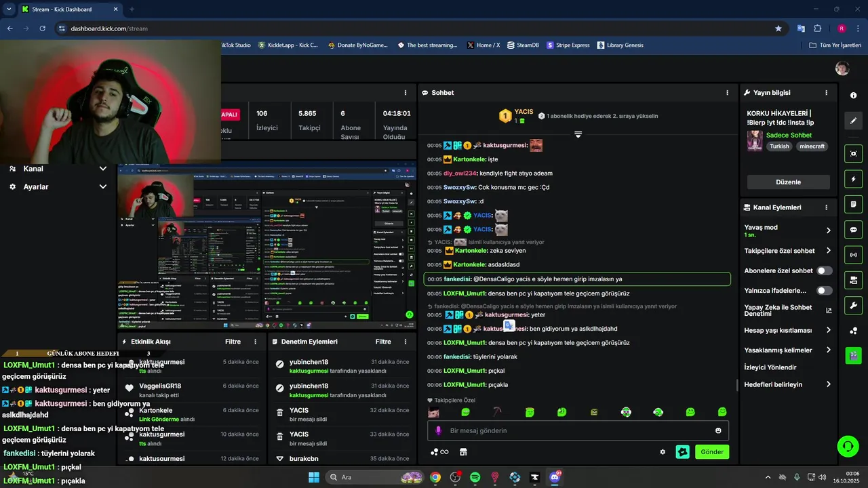Click the lightning bolt icon in right sidebar
The height and width of the screenshot is (488, 868).
pyautogui.click(x=853, y=179)
